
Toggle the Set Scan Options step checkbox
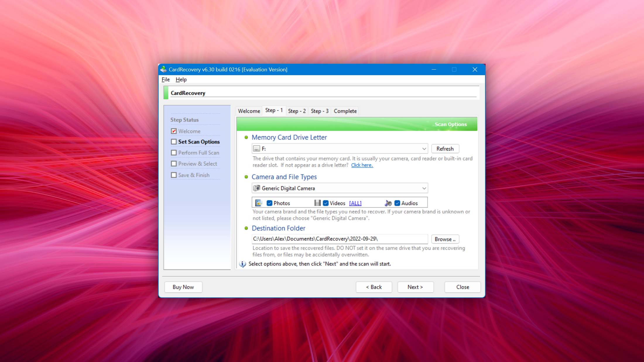pos(174,142)
